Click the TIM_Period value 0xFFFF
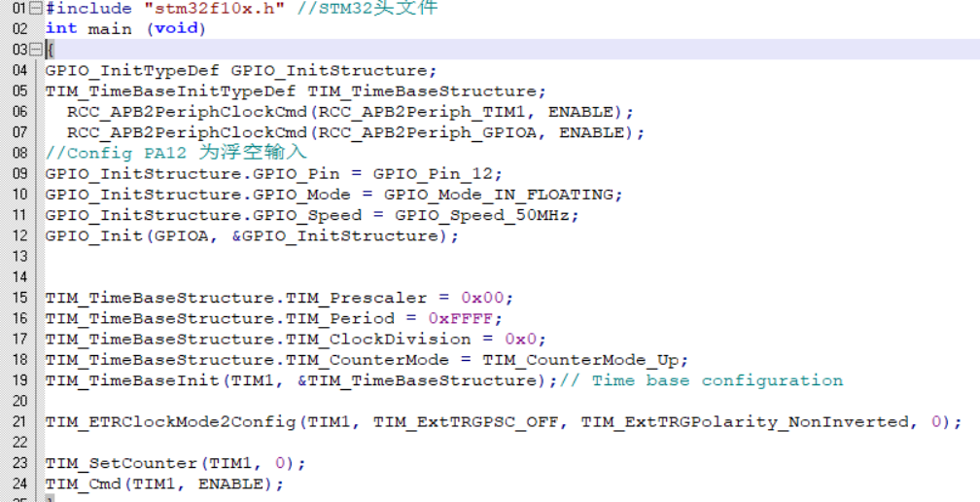Image resolution: width=980 pixels, height=502 pixels. pyautogui.click(x=460, y=318)
